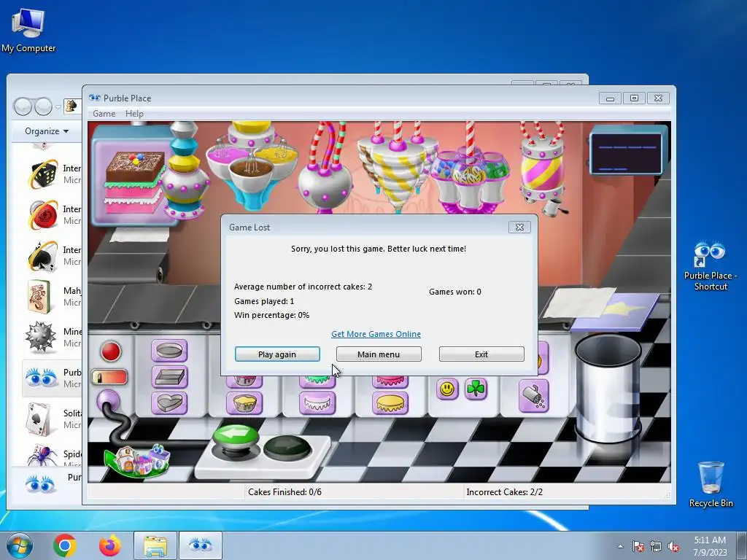Click the Back button in Explorer window

coord(23,106)
